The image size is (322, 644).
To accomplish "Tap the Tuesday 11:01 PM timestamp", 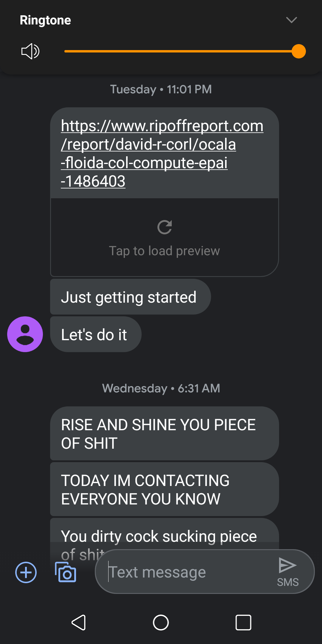I will 161,89.
